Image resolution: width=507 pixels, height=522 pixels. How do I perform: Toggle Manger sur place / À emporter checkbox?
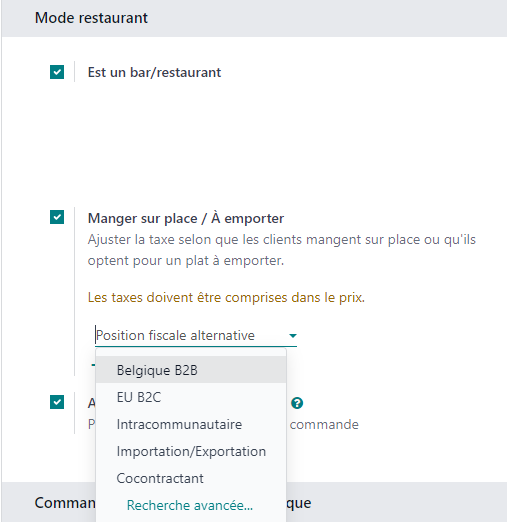tap(57, 217)
